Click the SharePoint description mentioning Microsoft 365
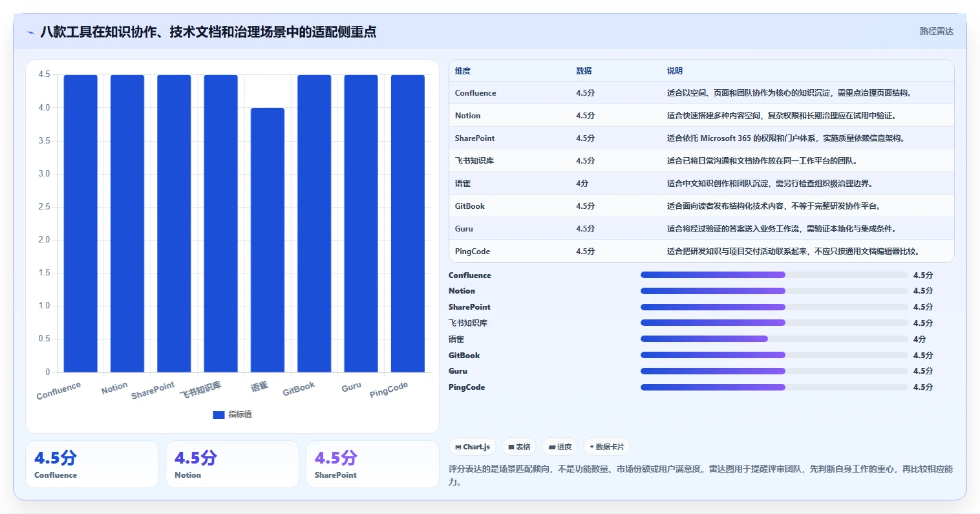980x514 pixels. point(787,138)
